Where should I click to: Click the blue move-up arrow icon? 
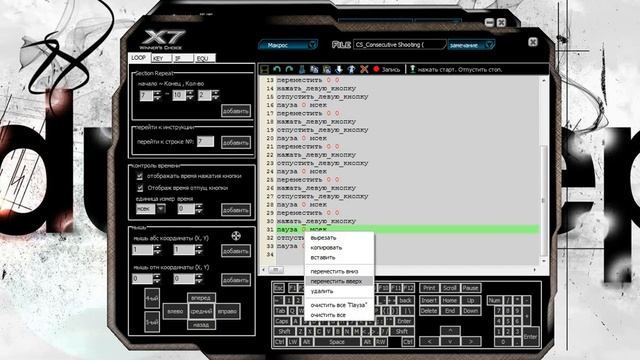[x=351, y=69]
